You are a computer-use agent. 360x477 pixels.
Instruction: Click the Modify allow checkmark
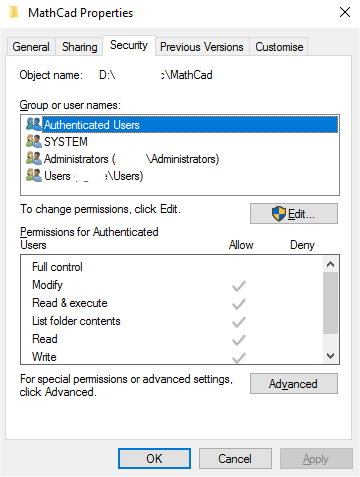coord(239,286)
